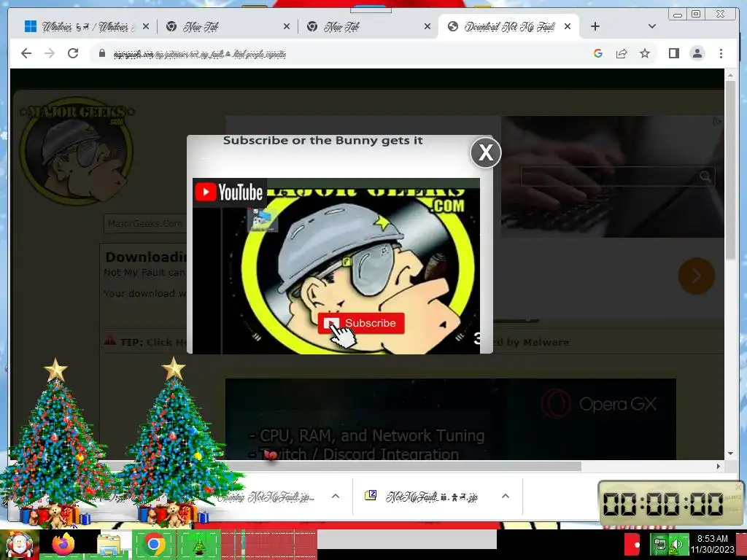The width and height of the screenshot is (747, 560).
Task: Open the Google icon in address bar
Action: 598,53
